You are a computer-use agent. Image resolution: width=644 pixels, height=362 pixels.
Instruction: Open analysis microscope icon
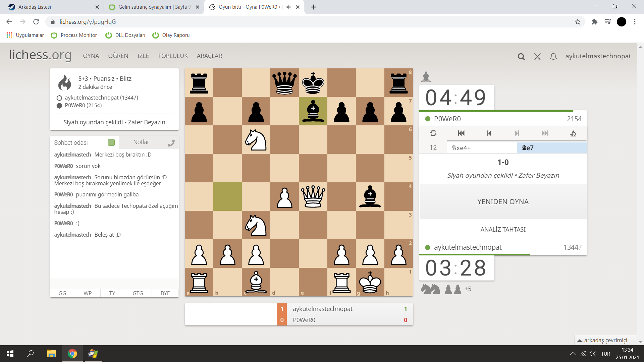click(x=573, y=133)
